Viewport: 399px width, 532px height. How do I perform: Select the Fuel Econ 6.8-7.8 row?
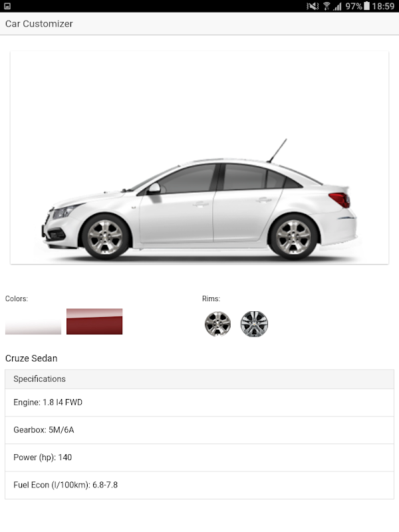(199, 485)
